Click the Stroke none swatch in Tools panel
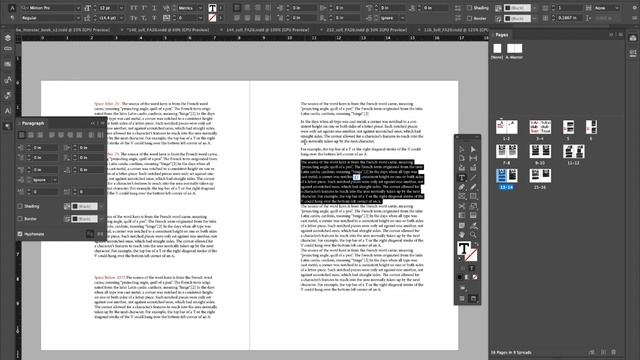This screenshot has width=640, height=360. (471, 255)
